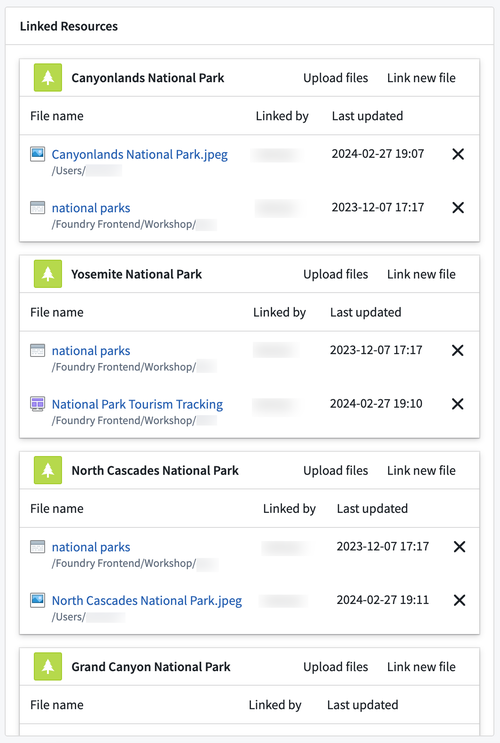Click the green tree icon for Yosemite National Park
The height and width of the screenshot is (743, 500).
[x=48, y=274]
